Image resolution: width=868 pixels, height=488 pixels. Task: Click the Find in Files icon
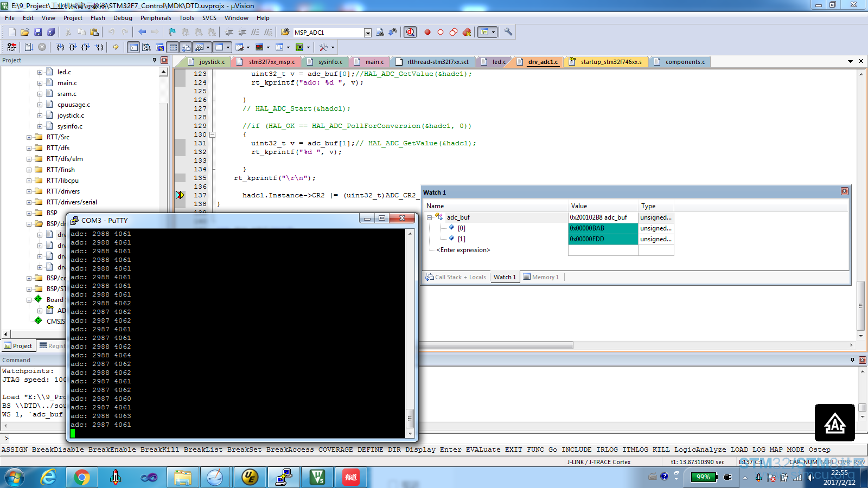[x=285, y=32]
